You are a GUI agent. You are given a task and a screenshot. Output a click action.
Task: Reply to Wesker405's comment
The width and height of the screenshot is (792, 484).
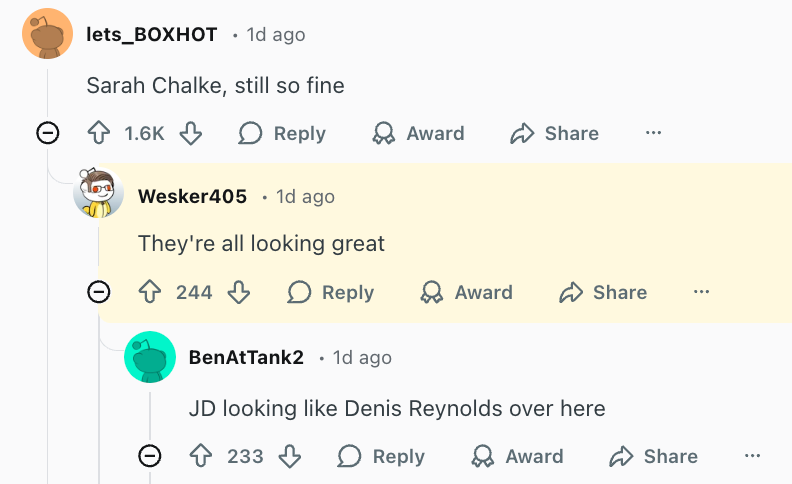331,292
